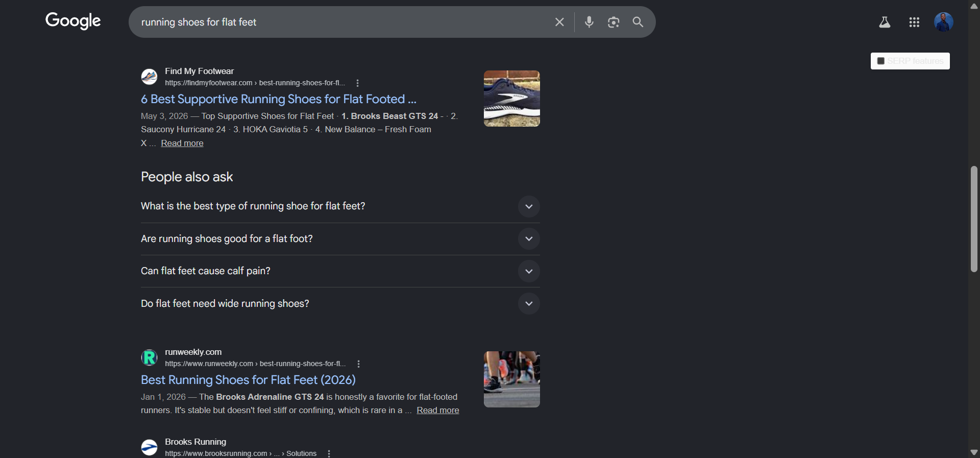
Task: Toggle the SERP features checkbox
Action: (880, 61)
